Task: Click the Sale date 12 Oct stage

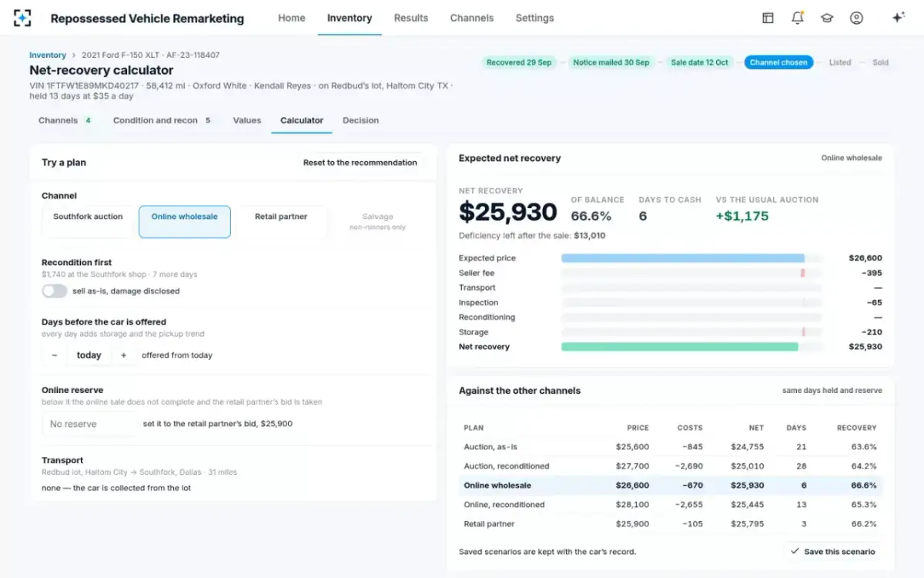Action: pos(699,62)
